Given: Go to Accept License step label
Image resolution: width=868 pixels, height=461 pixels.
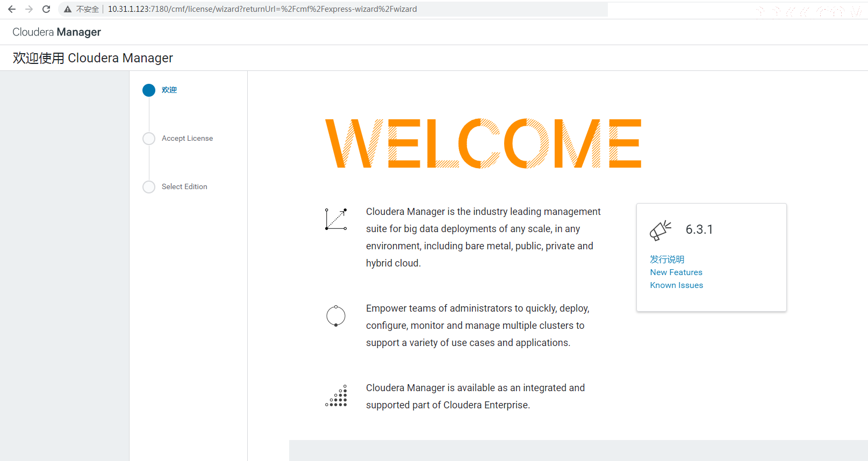Looking at the screenshot, I should tap(187, 139).
